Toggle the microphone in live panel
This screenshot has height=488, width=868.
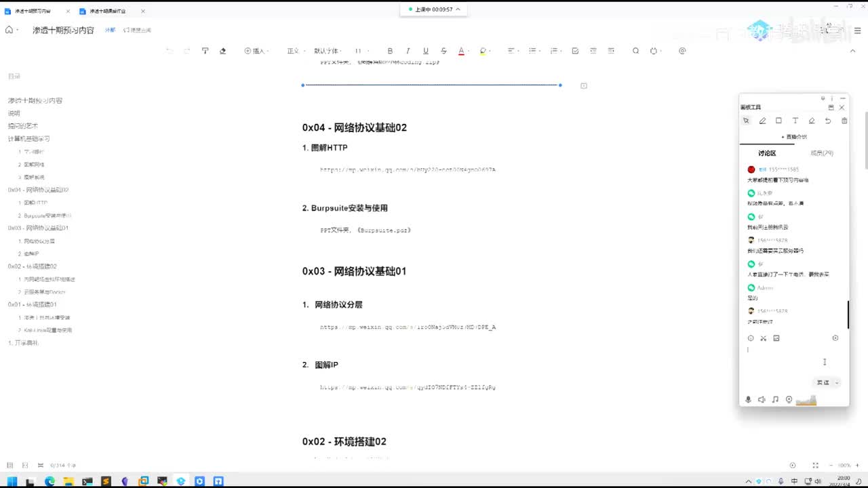click(x=749, y=400)
